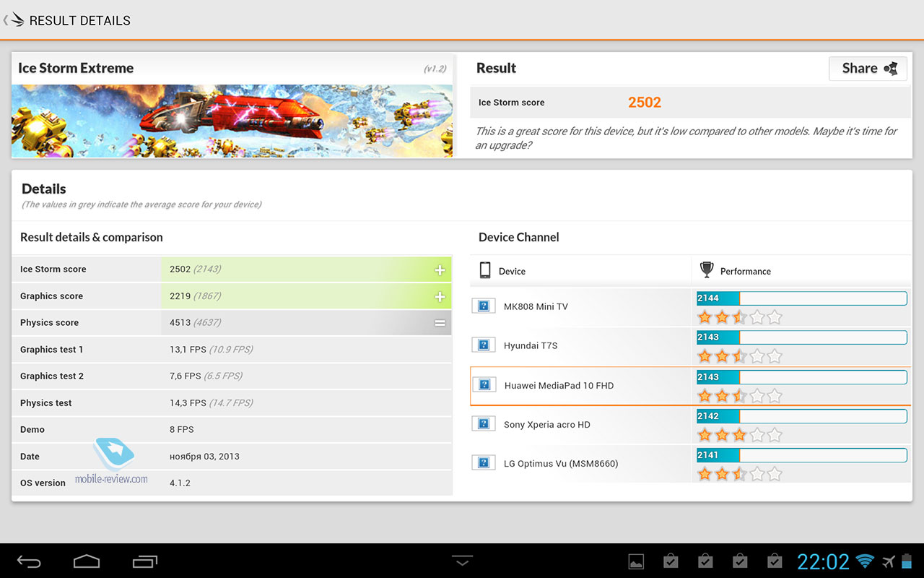Tap the 22:02 clock in status bar

pyautogui.click(x=823, y=562)
